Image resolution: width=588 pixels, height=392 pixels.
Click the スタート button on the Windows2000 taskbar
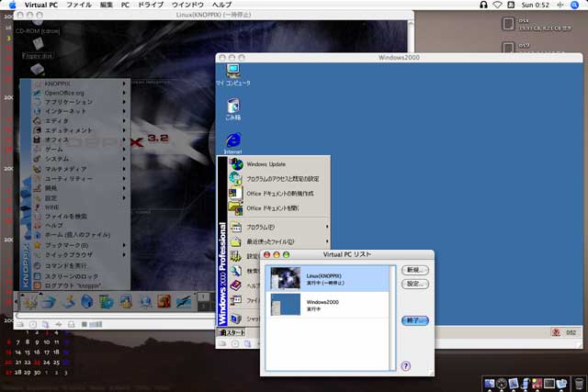click(232, 332)
